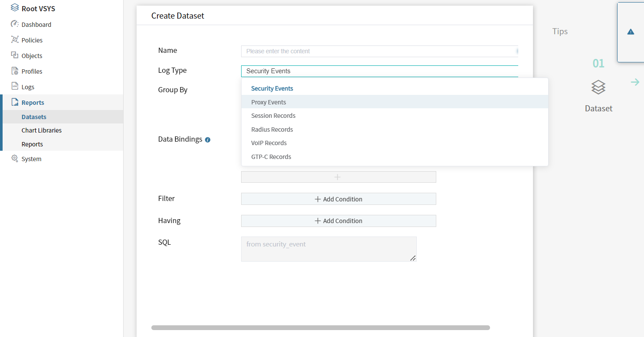Click the Dataset layers icon in Tips
Viewport: 644px width, 337px height.
coord(598,87)
